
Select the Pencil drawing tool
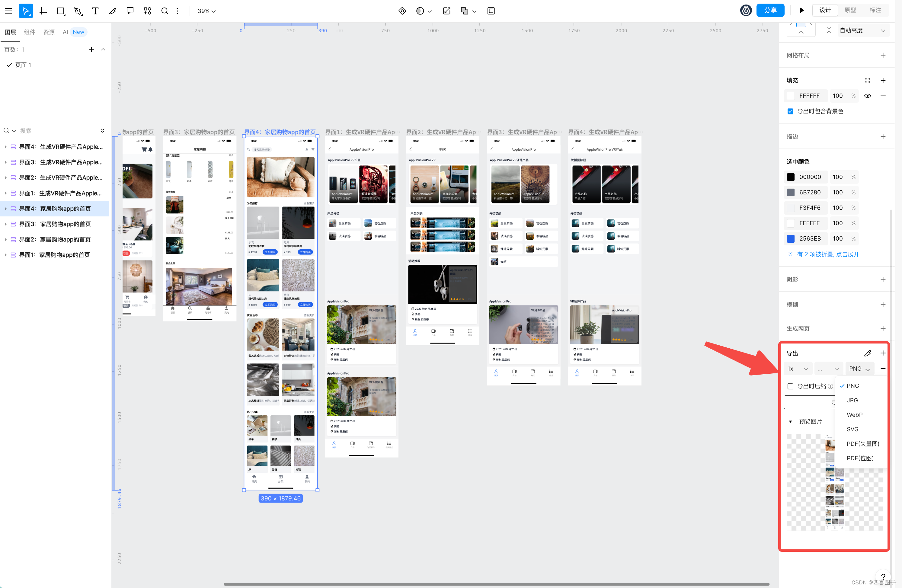[x=113, y=11]
